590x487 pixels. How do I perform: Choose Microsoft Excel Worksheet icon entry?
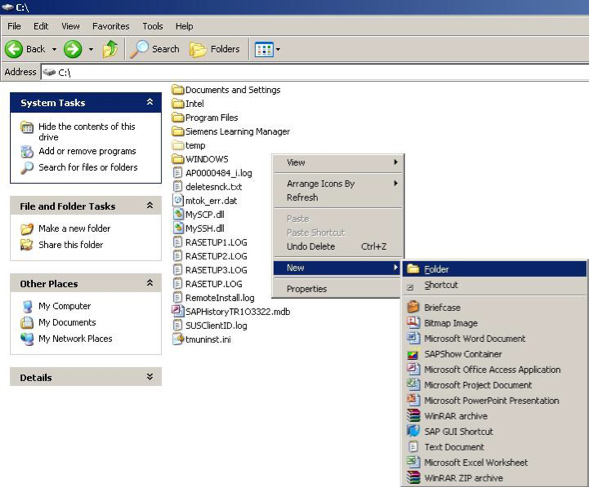point(413,462)
